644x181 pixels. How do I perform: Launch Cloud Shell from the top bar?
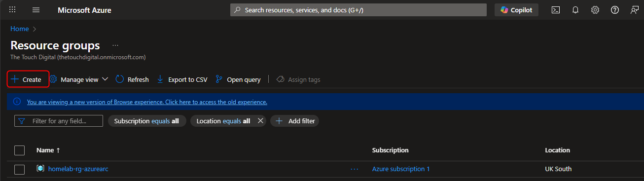556,10
